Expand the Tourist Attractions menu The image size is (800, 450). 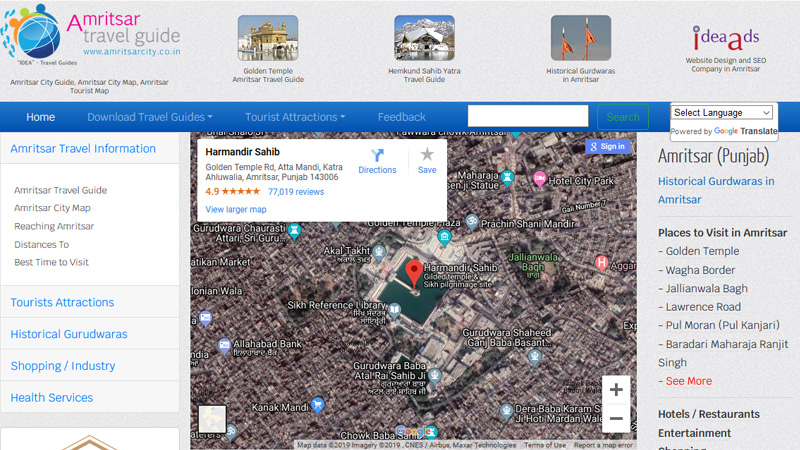pos(295,117)
